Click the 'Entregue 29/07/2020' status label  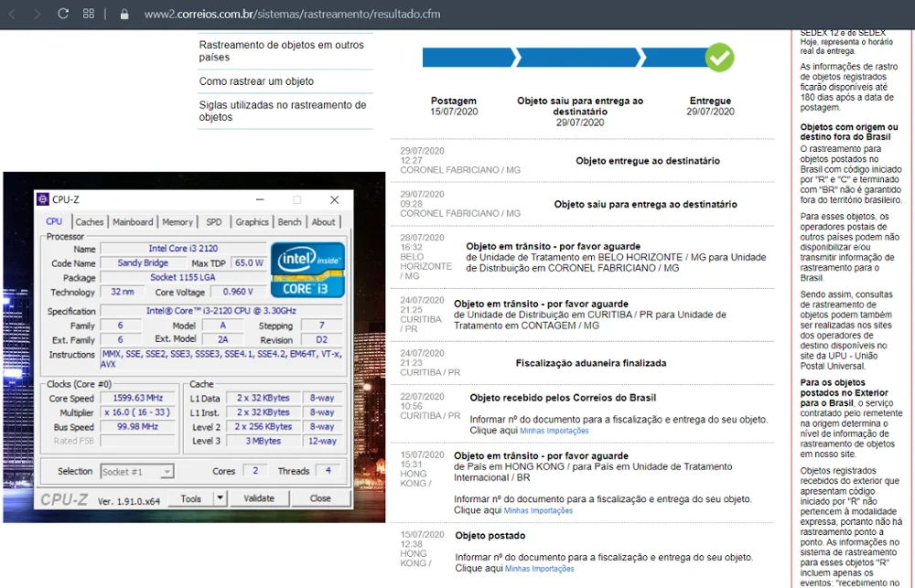710,105
